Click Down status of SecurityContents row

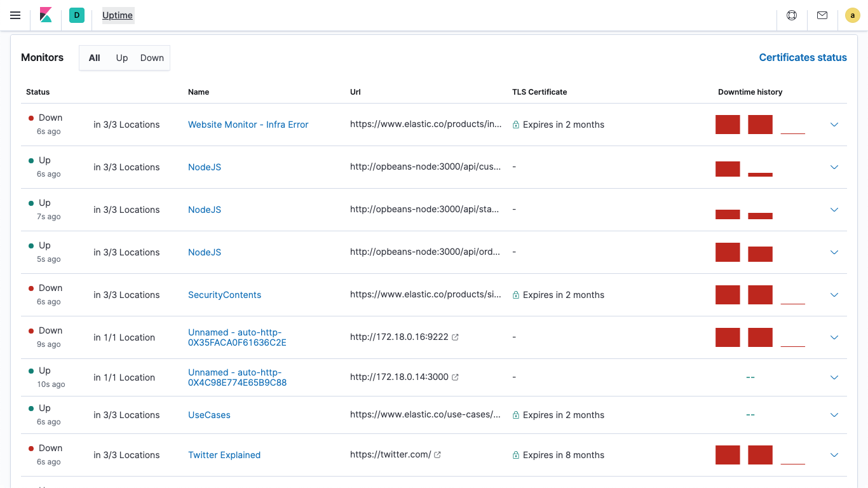(50, 288)
